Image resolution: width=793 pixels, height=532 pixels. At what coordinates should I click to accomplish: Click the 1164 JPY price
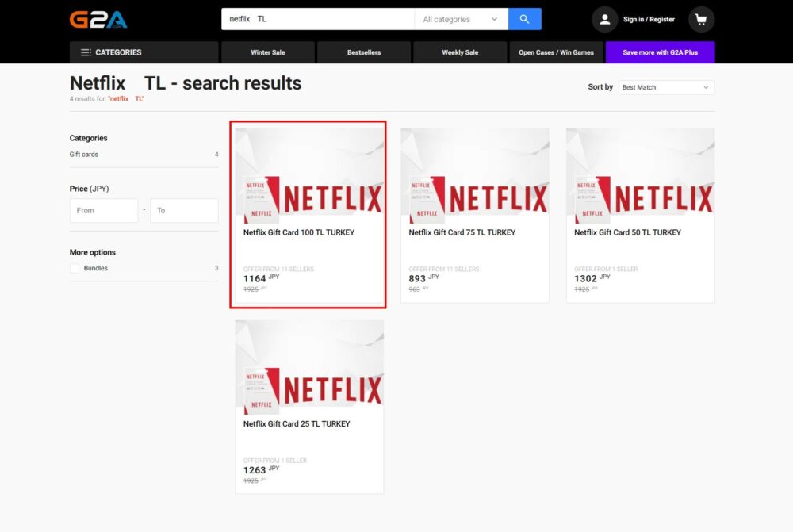tap(261, 278)
